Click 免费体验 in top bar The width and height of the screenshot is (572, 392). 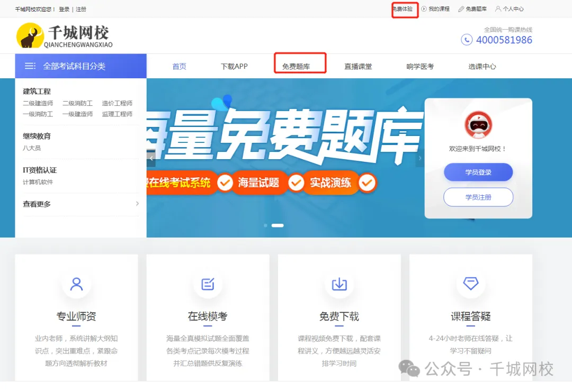403,9
